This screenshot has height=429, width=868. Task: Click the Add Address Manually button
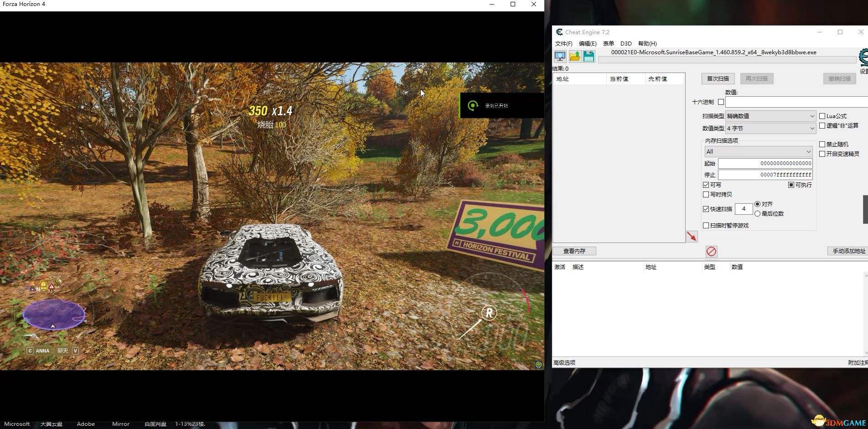coord(848,251)
